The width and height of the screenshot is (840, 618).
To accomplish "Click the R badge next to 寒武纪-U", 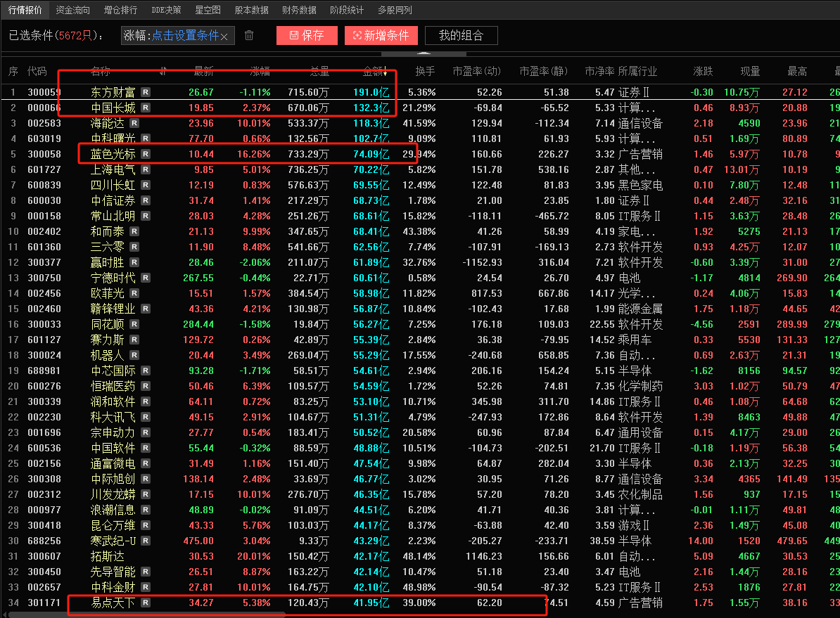I will pyautogui.click(x=145, y=541).
